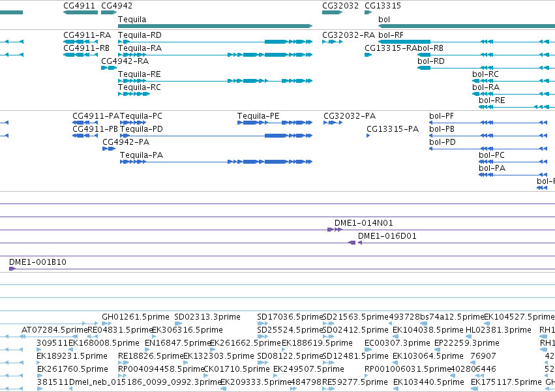Select EST EK175117.5prime

click(x=506, y=382)
